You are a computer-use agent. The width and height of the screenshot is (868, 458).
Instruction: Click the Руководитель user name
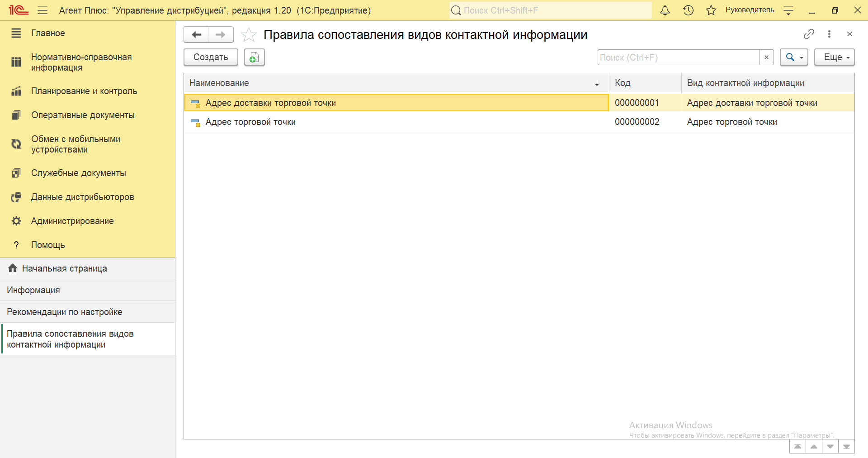[750, 10]
